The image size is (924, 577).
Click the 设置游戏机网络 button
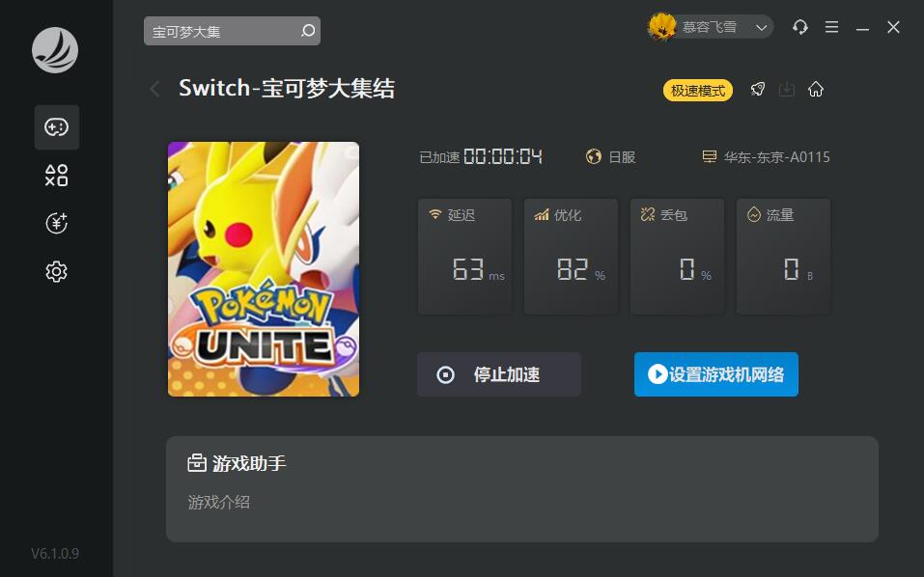pyautogui.click(x=716, y=374)
